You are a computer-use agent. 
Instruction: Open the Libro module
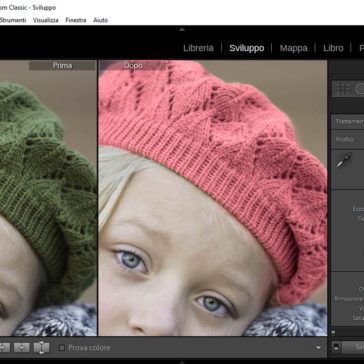[x=333, y=48]
